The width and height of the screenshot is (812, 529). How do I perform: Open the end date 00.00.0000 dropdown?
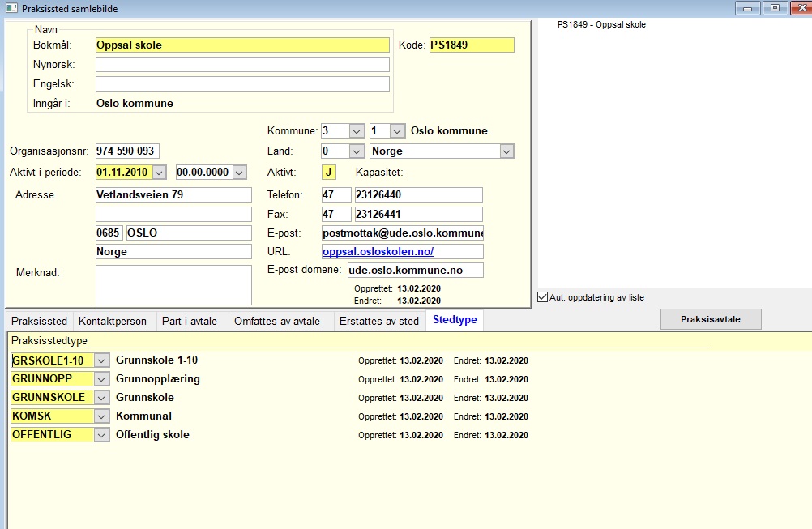239,173
